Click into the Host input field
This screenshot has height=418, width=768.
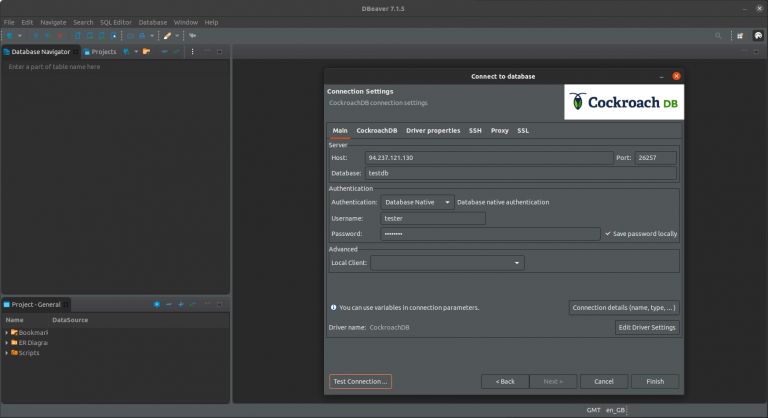coord(488,158)
